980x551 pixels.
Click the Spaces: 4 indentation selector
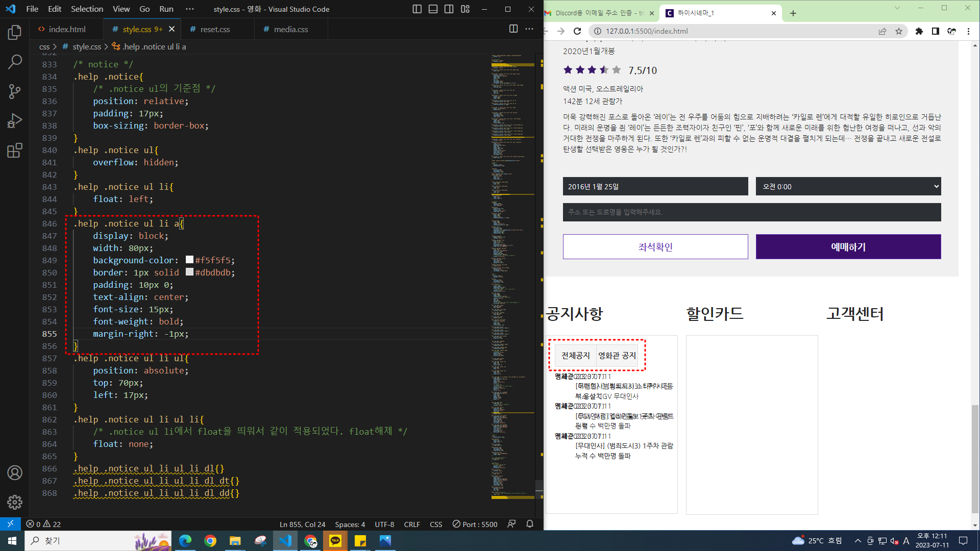coord(350,524)
